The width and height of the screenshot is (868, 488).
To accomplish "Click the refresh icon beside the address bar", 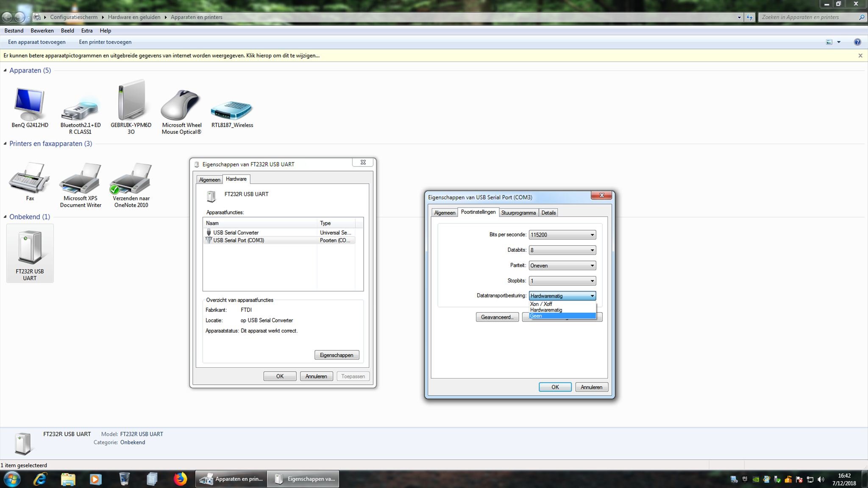I will click(749, 17).
